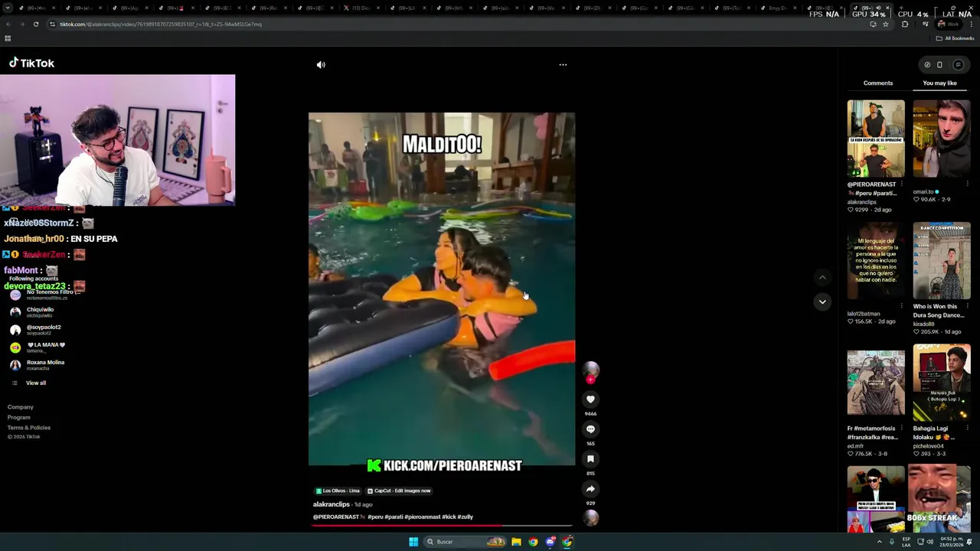Open Windows Start menu
This screenshot has width=980, height=551.
pyautogui.click(x=413, y=542)
